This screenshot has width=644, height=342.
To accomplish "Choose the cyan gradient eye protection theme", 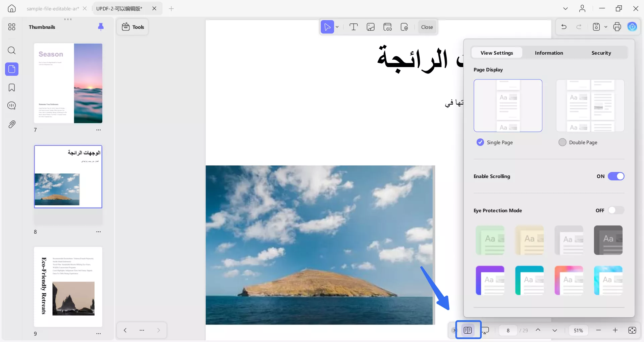I will [608, 280].
